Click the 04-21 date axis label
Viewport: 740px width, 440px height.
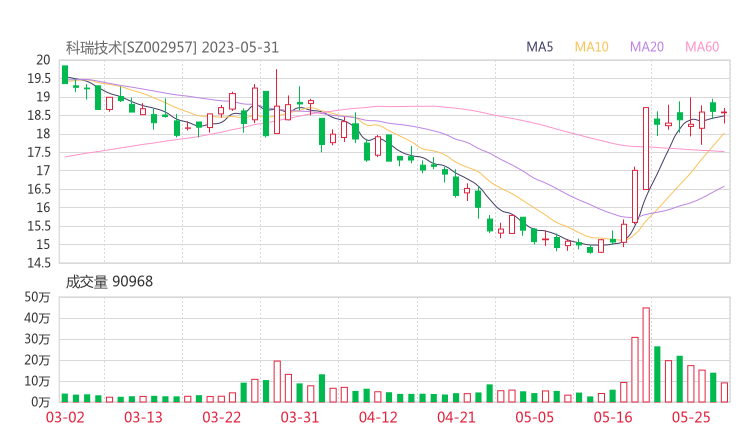456,418
